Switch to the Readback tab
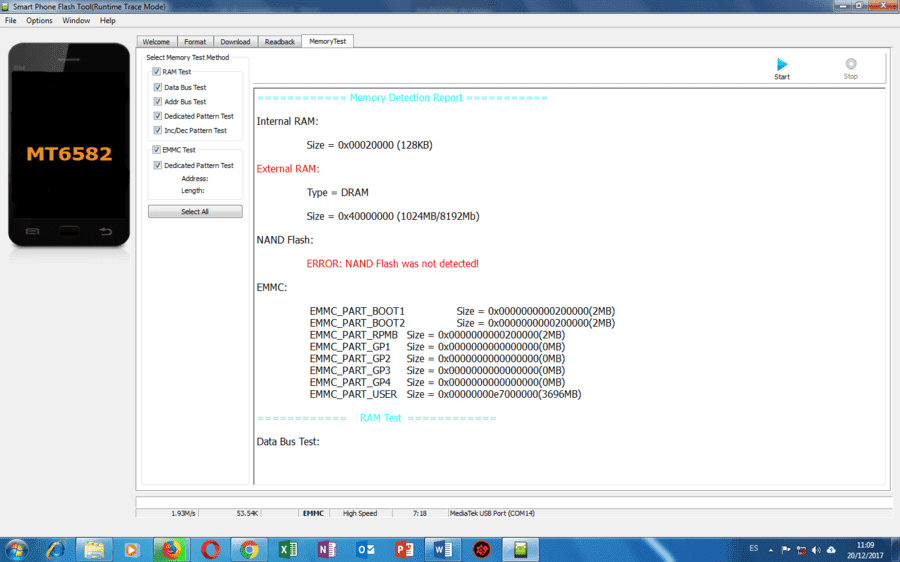This screenshot has height=562, width=900. coord(280,42)
